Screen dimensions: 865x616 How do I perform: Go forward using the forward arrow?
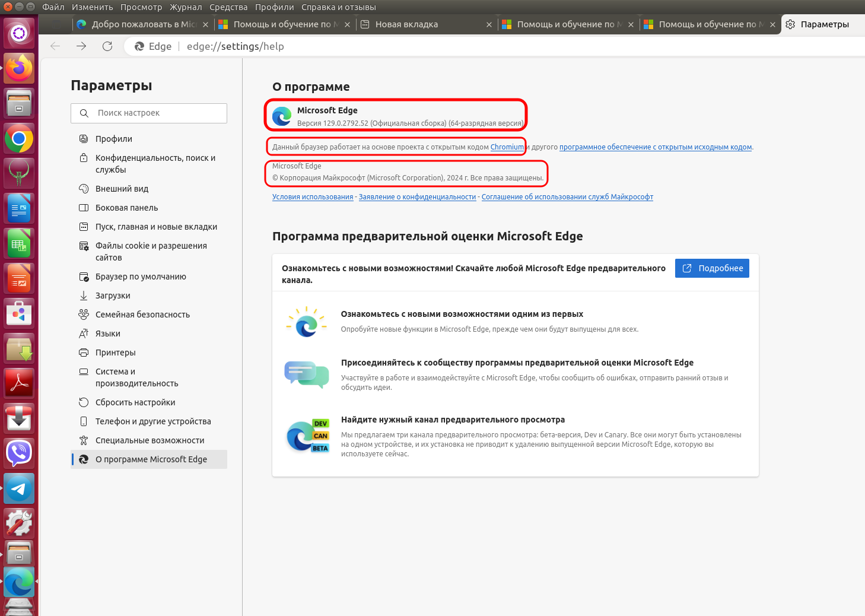point(81,46)
